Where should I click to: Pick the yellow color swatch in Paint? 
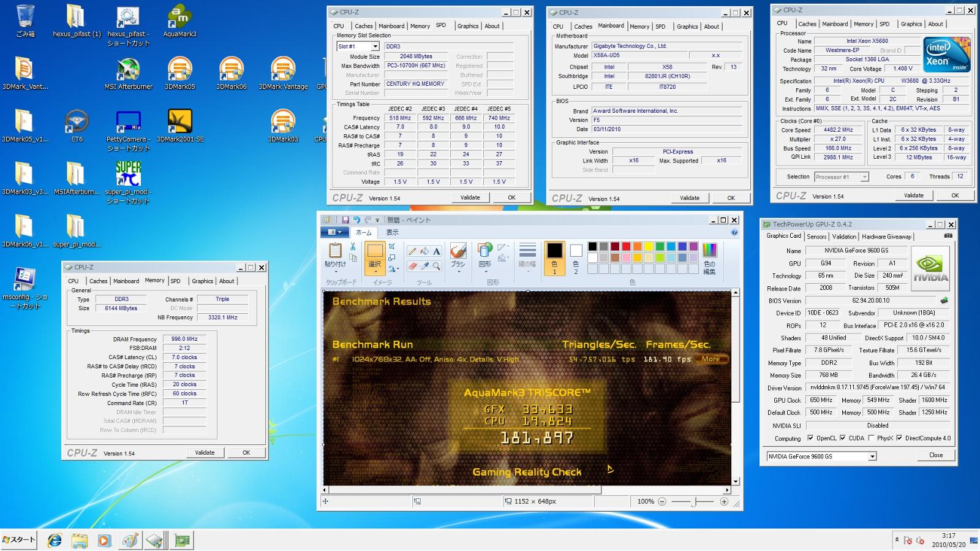649,246
